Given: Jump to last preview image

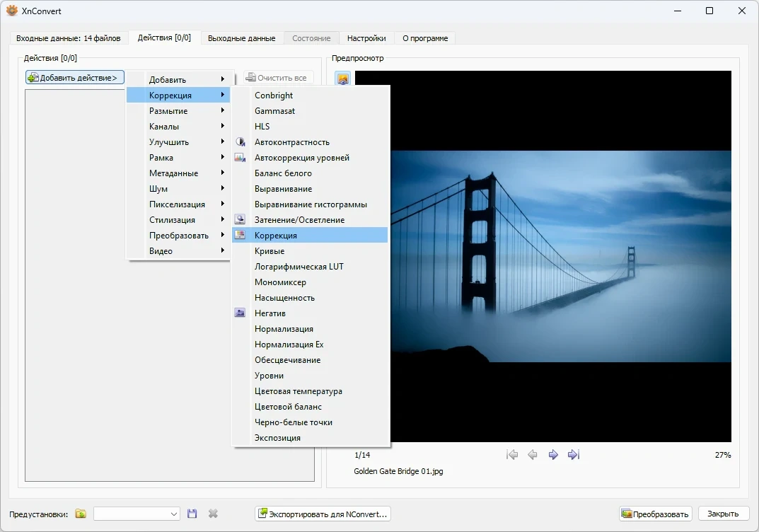Looking at the screenshot, I should 574,455.
